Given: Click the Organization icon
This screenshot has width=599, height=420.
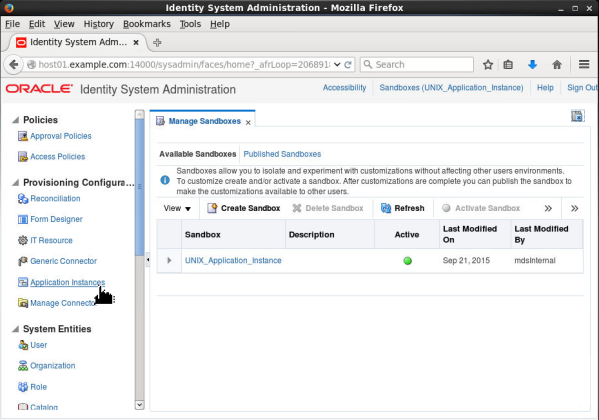Looking at the screenshot, I should click(x=23, y=366).
